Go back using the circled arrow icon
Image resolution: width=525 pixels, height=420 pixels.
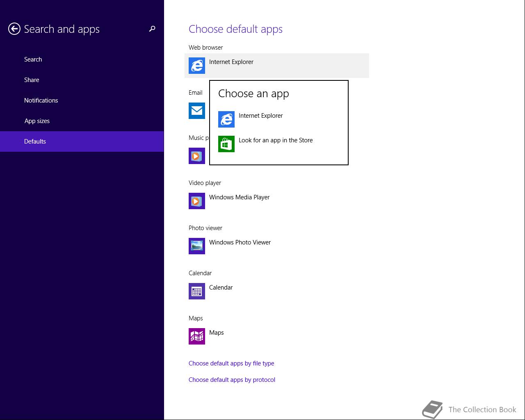pyautogui.click(x=14, y=29)
